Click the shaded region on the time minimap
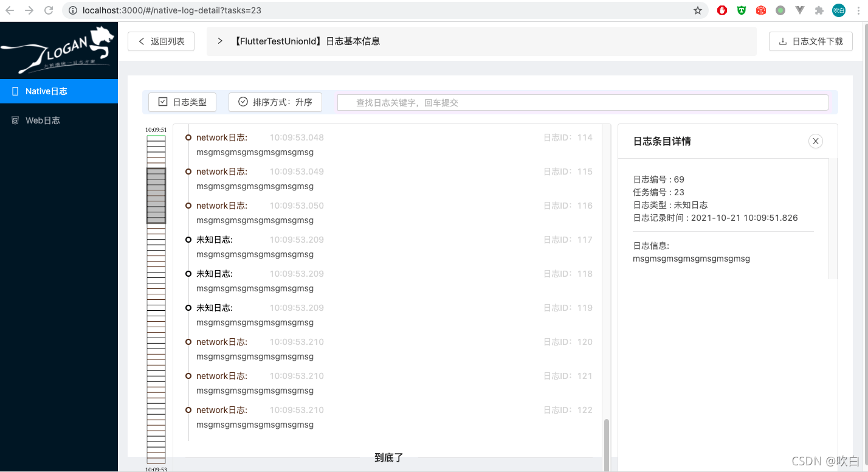The width and height of the screenshot is (868, 472). click(156, 195)
